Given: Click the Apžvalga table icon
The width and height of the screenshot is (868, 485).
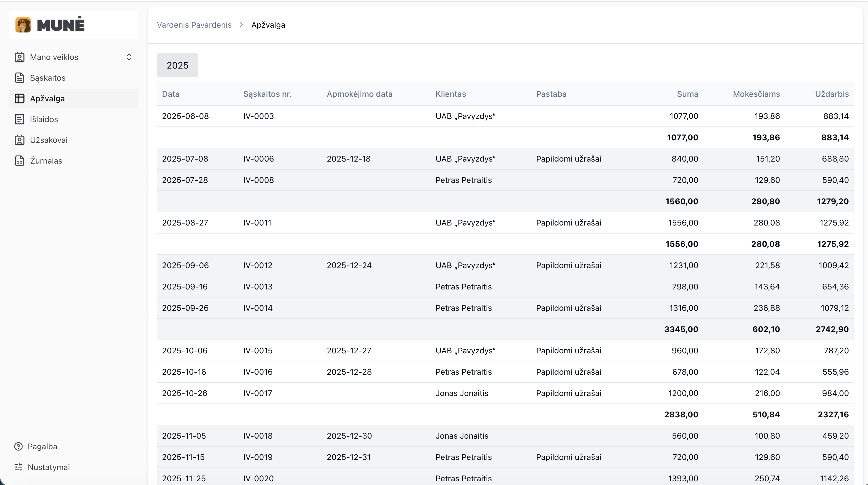Looking at the screenshot, I should pos(20,99).
